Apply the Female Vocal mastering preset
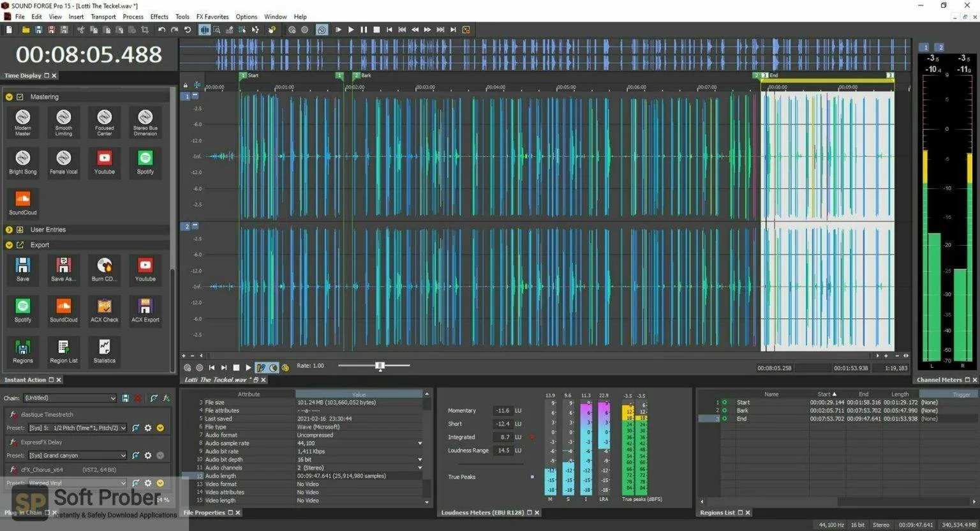This screenshot has width=980, height=531. tap(64, 162)
